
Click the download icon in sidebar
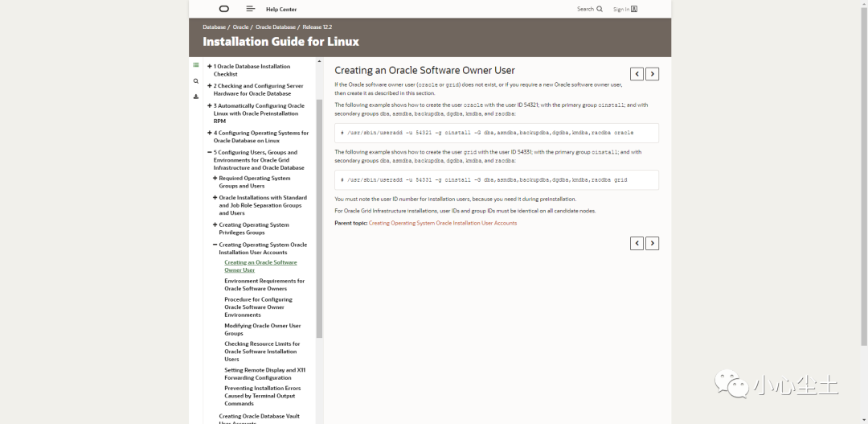pos(196,97)
